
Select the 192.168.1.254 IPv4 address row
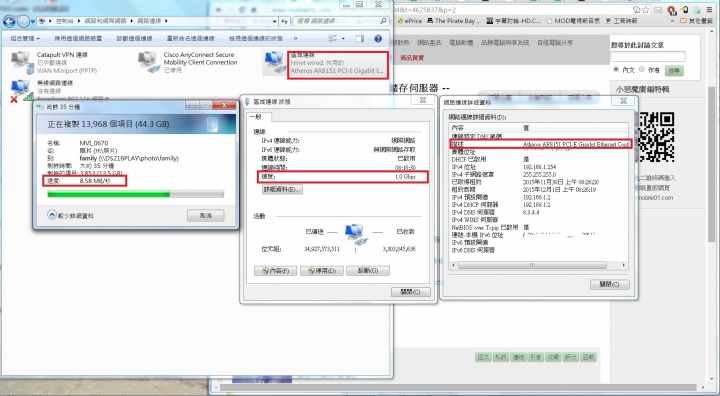539,167
